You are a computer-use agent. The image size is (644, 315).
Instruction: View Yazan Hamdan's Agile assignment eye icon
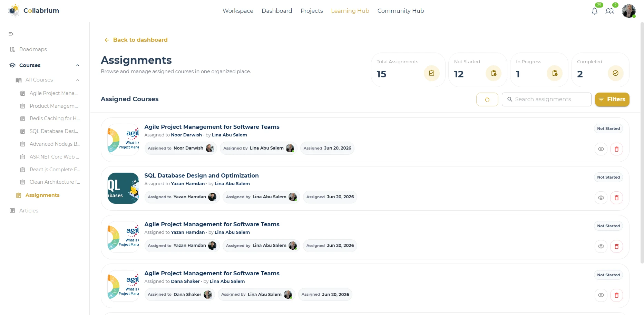click(x=601, y=247)
